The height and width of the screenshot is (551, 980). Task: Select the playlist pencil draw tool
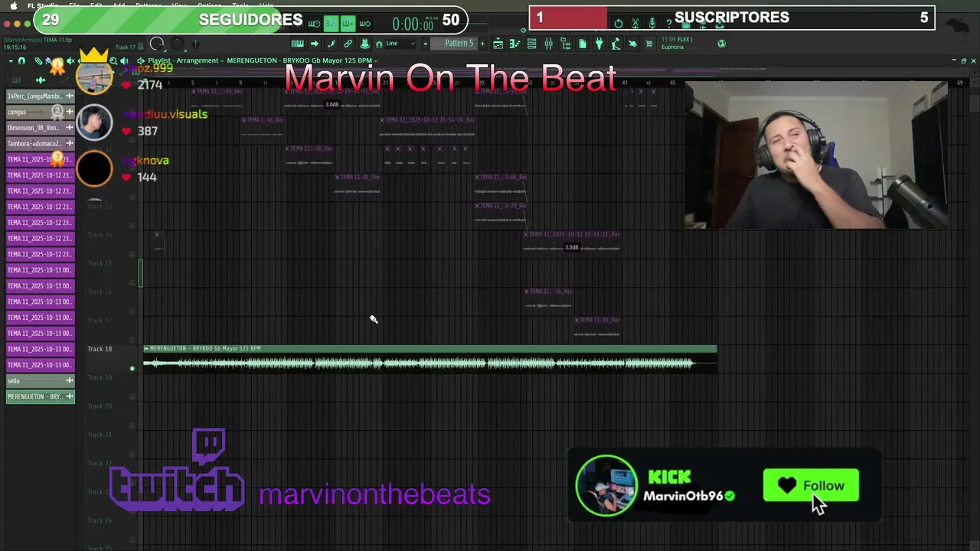tap(39, 61)
